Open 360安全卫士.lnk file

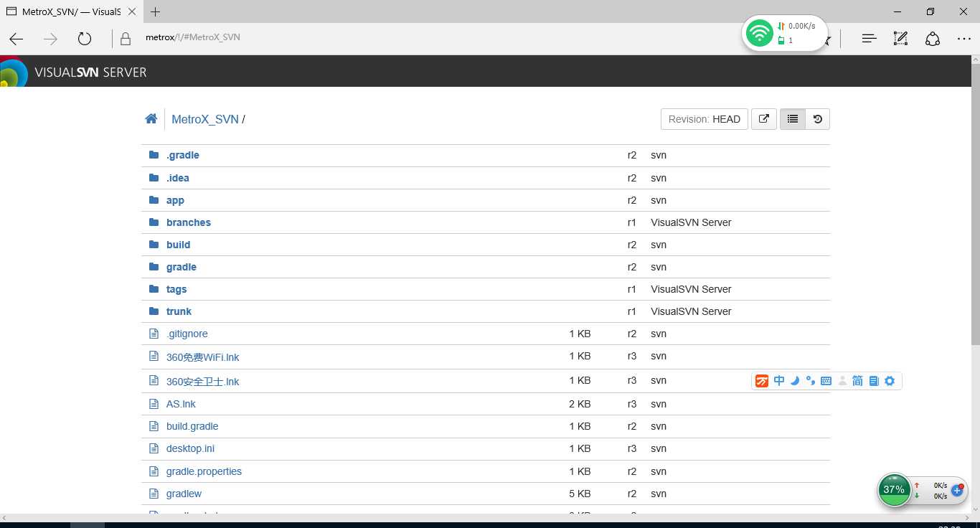[202, 381]
